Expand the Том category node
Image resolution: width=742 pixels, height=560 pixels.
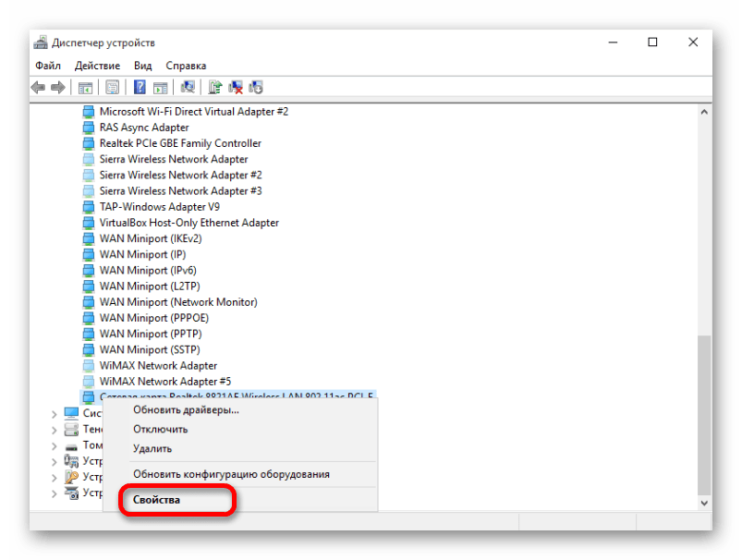click(54, 446)
